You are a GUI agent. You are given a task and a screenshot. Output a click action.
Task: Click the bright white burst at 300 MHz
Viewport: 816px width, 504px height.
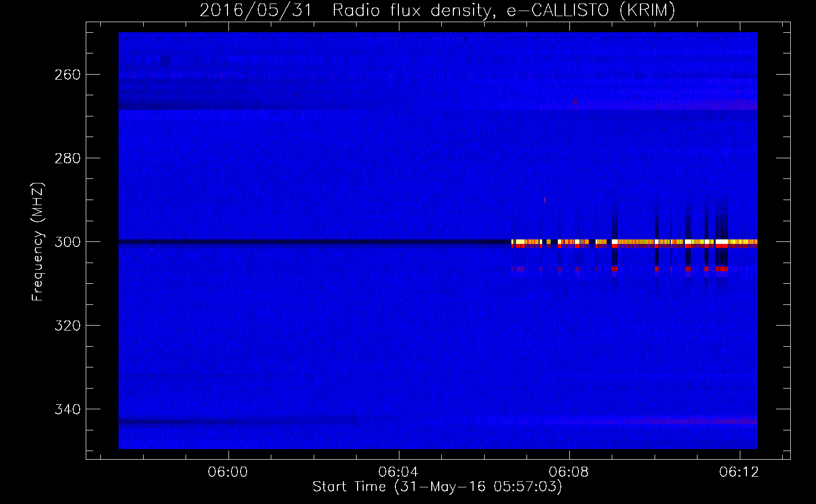coord(634,242)
